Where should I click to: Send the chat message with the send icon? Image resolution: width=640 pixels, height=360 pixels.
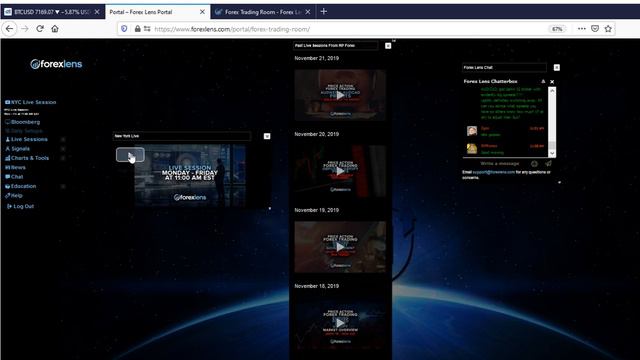[x=548, y=163]
